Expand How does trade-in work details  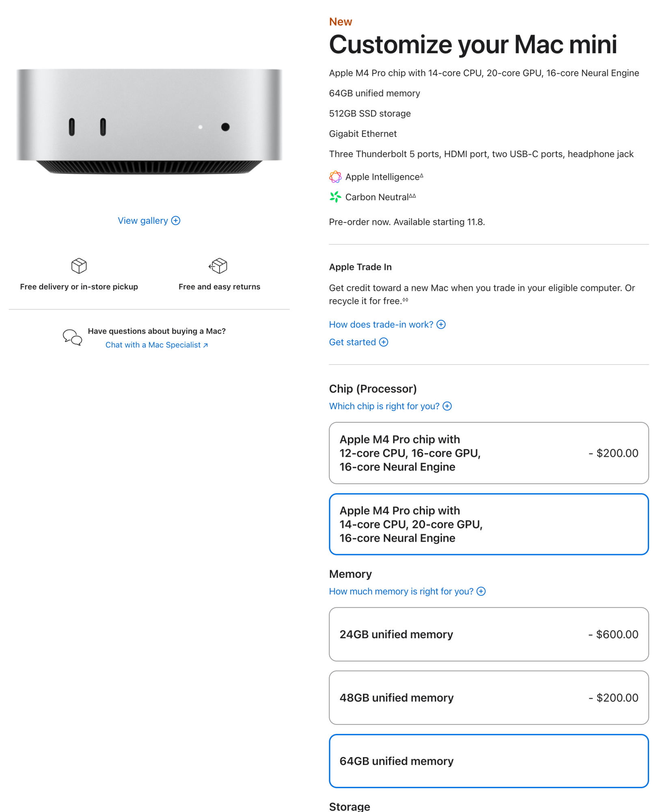[x=382, y=324]
